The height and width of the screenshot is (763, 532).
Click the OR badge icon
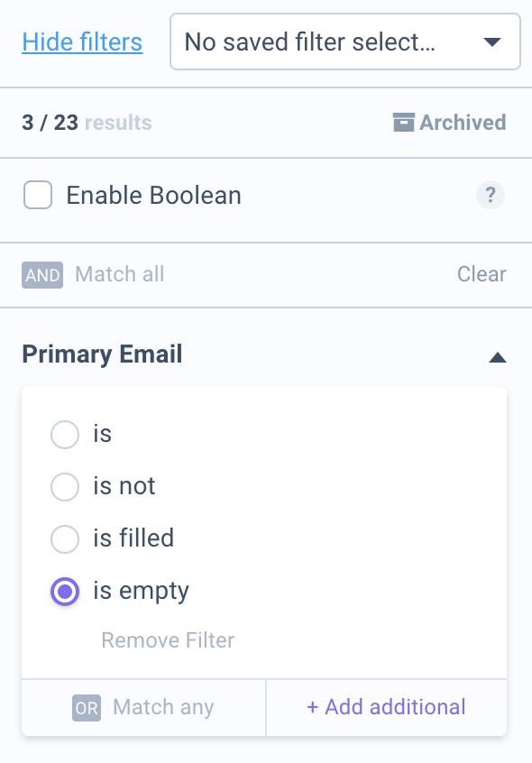tap(87, 707)
